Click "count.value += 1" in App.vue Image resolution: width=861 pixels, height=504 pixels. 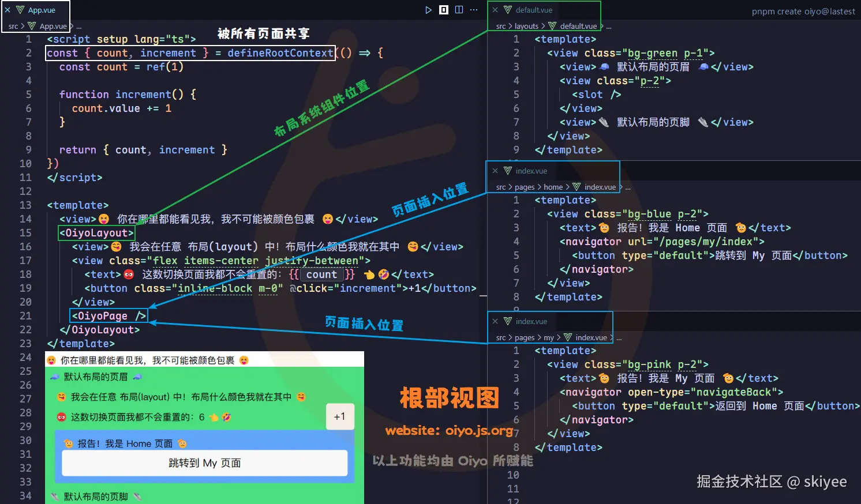tap(121, 108)
